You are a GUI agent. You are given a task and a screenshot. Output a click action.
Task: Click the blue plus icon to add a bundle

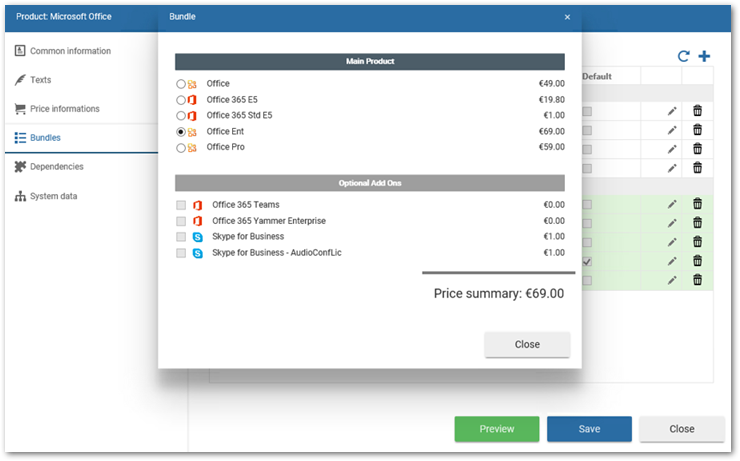click(704, 56)
